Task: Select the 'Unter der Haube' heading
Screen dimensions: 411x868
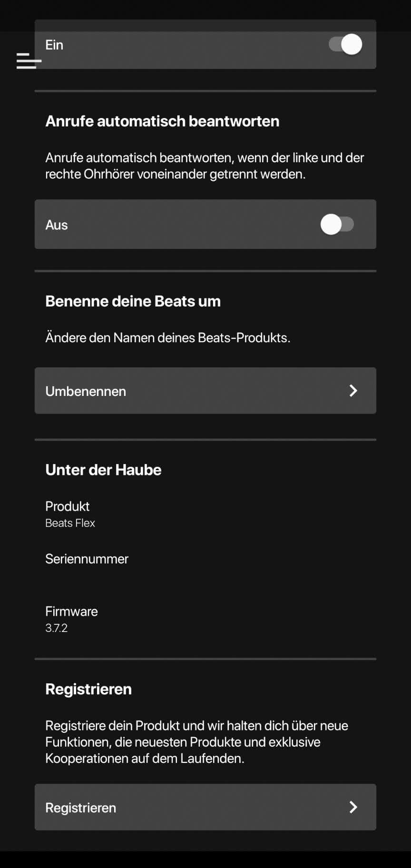Action: pos(103,470)
